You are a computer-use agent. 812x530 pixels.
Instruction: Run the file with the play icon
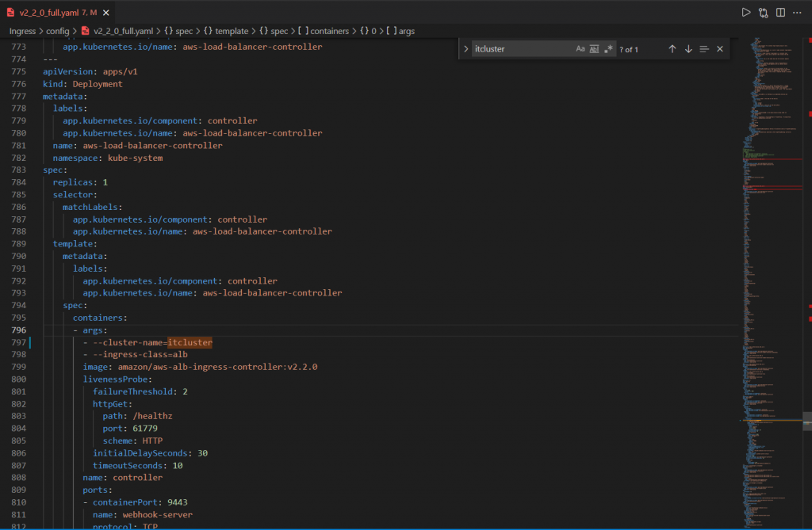tap(745, 13)
